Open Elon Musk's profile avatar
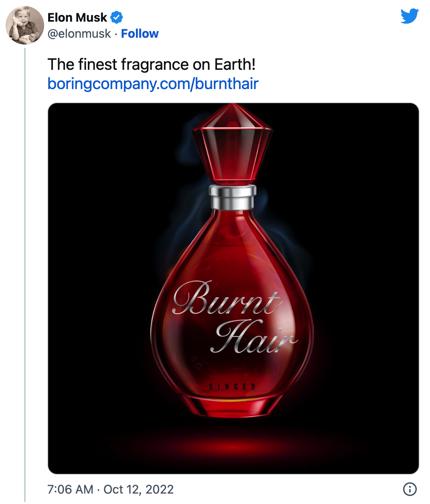The height and width of the screenshot is (504, 430). [x=24, y=25]
